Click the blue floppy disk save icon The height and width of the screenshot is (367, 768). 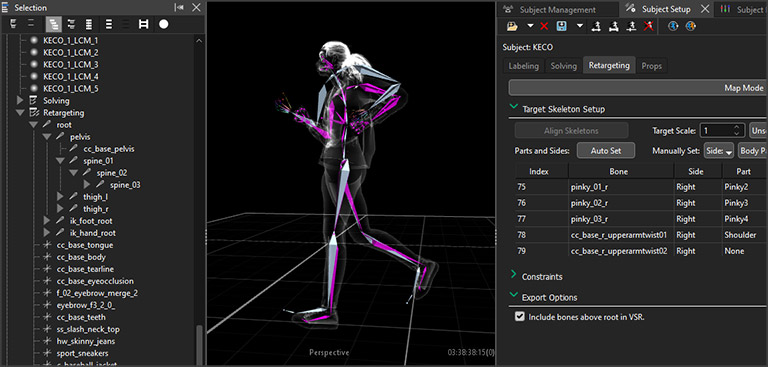coord(561,26)
